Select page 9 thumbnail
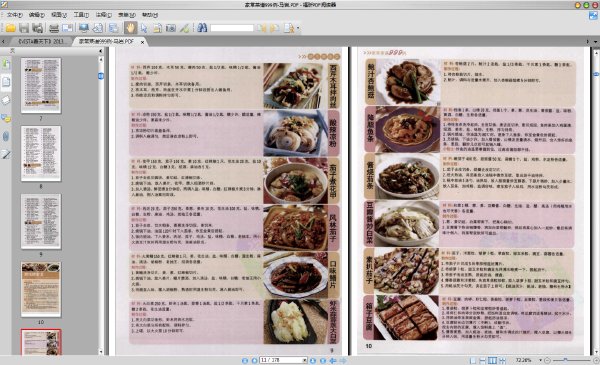The width and height of the screenshot is (600, 365). (x=41, y=221)
